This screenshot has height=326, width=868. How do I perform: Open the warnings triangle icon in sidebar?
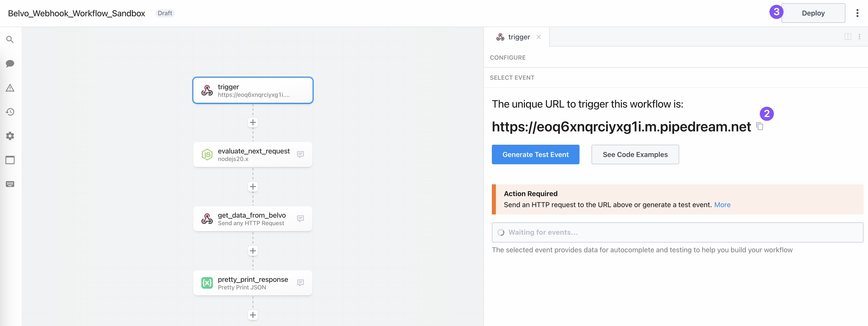10,88
